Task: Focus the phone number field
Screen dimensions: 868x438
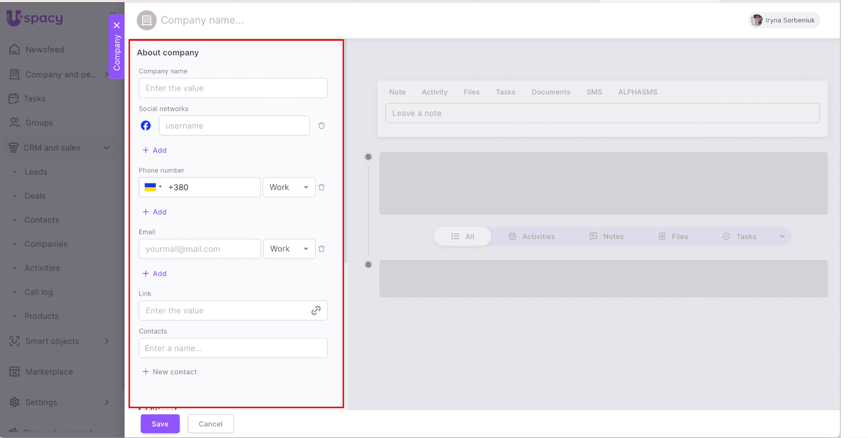Action: click(212, 187)
